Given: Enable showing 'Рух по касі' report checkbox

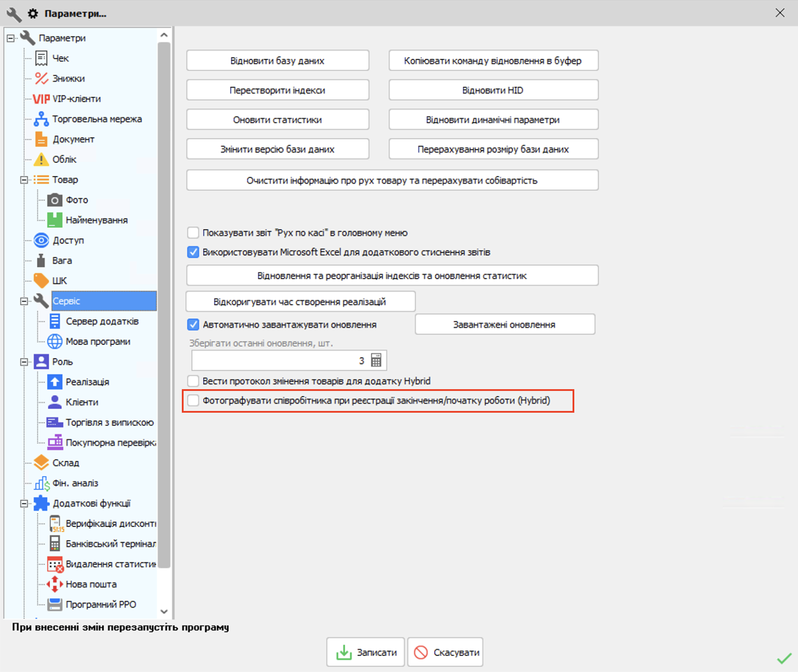Looking at the screenshot, I should pyautogui.click(x=193, y=233).
